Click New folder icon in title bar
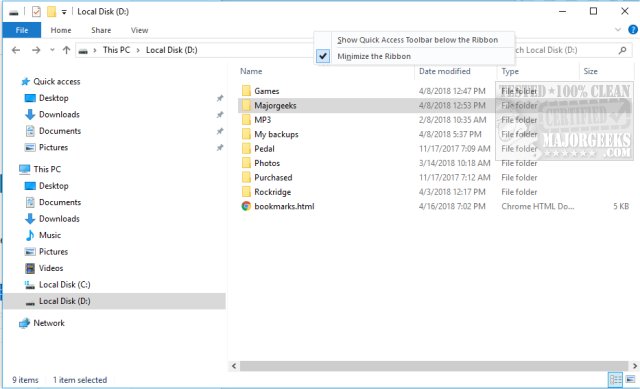Image resolution: width=640 pixels, height=389 pixels. [51, 12]
